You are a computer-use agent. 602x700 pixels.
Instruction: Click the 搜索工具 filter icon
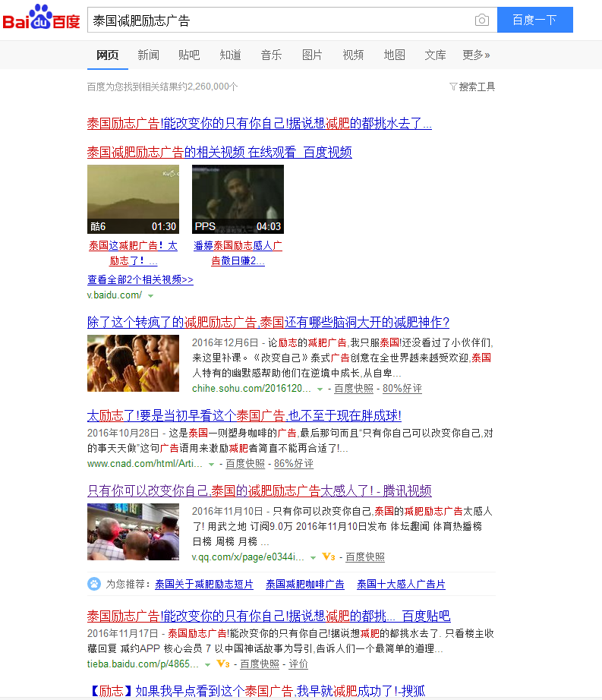coord(453,87)
